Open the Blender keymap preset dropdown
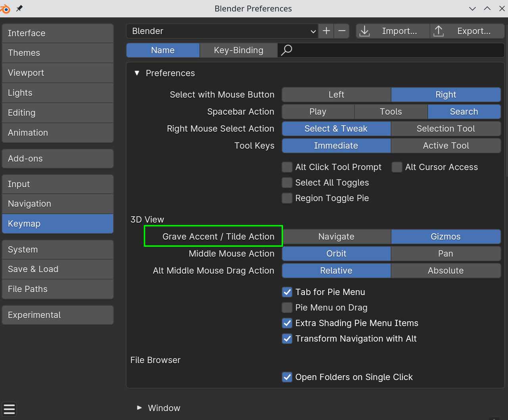 coord(222,31)
